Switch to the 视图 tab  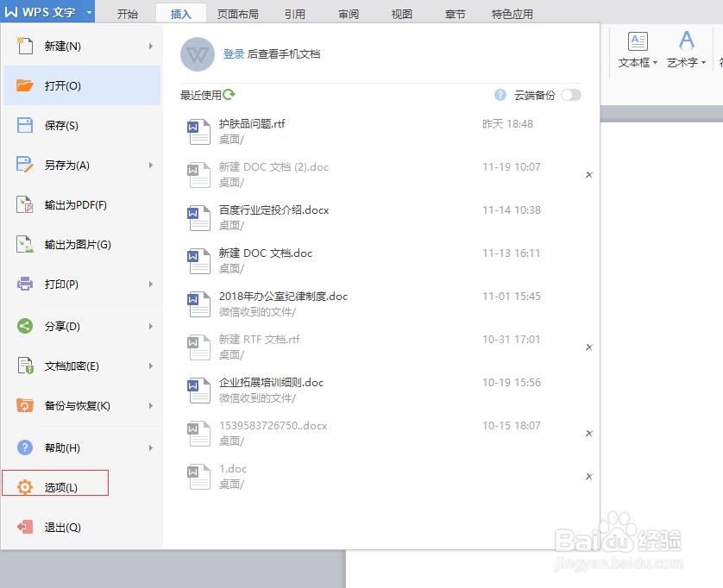pyautogui.click(x=401, y=14)
